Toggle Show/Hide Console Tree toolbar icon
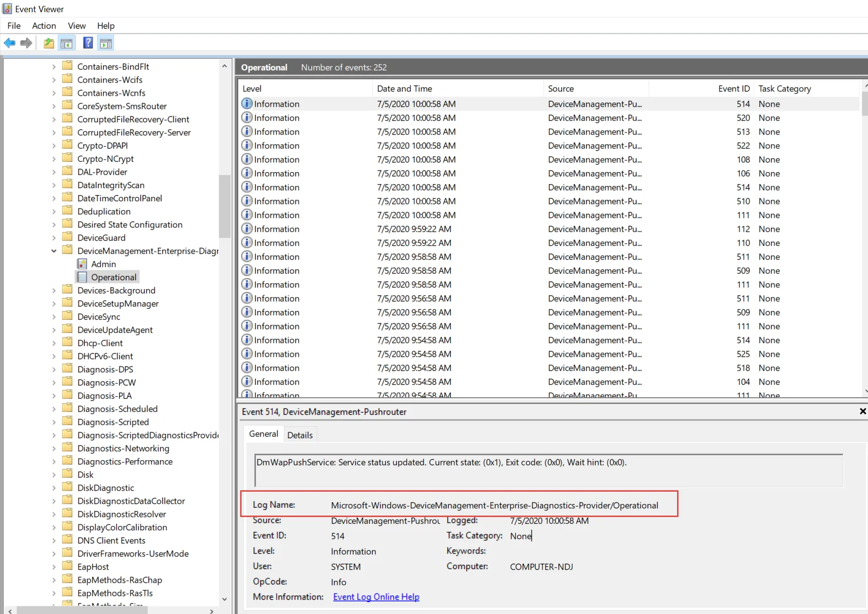This screenshot has height=614, width=868. point(67,43)
